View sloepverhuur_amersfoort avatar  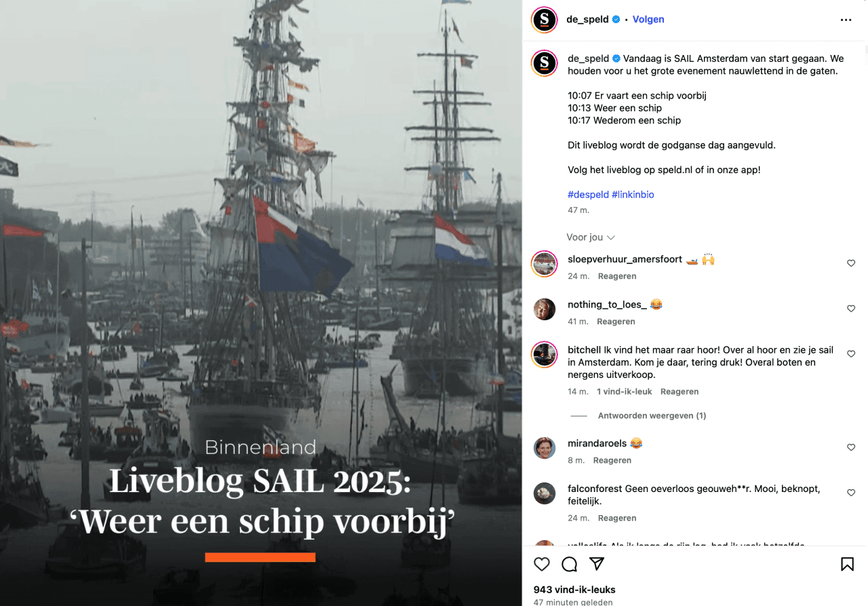[x=545, y=263]
